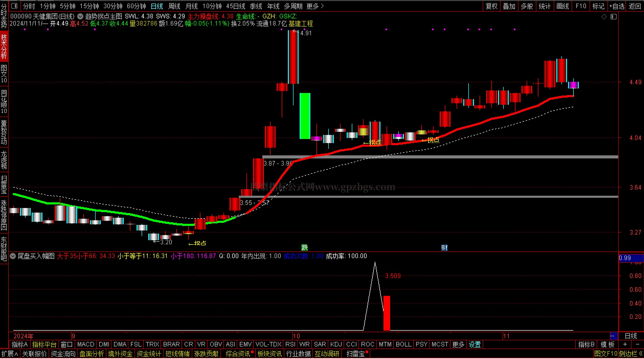Open 东财股吧 in left sidebar

coord(4,249)
